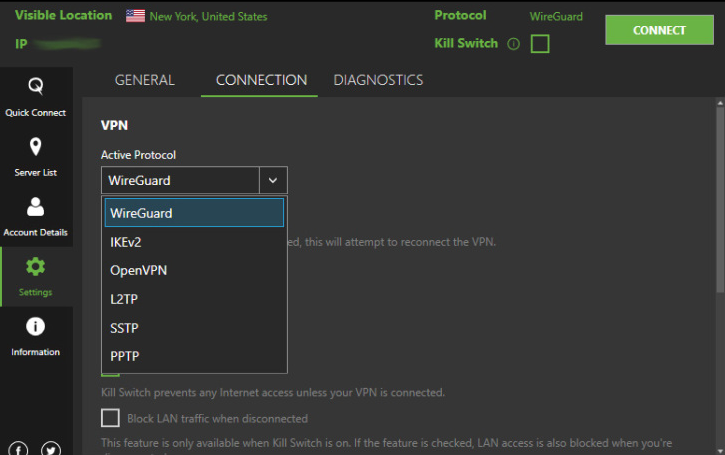
Task: Choose SSTP from the protocol list
Action: click(x=194, y=328)
